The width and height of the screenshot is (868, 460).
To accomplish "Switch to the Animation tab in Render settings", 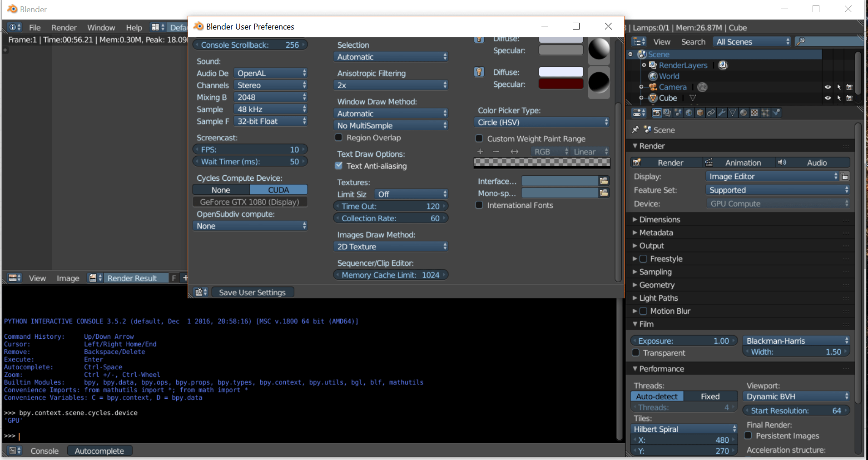I will pyautogui.click(x=744, y=162).
